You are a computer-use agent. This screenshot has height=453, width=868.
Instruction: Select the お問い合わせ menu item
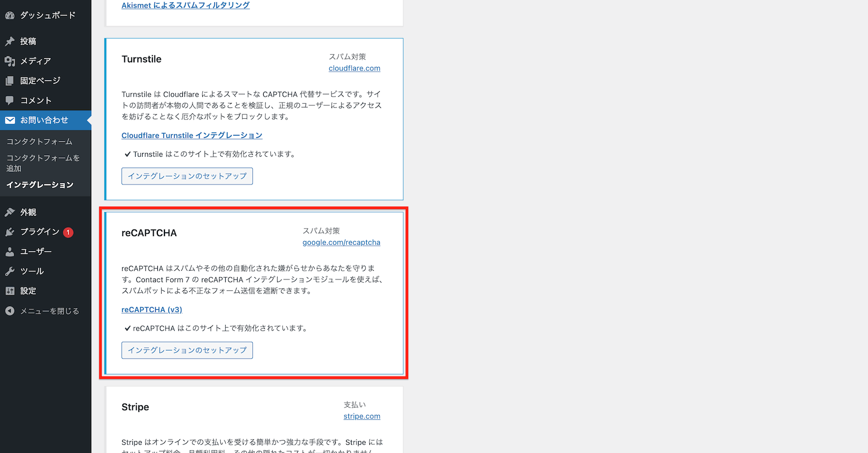(x=44, y=120)
